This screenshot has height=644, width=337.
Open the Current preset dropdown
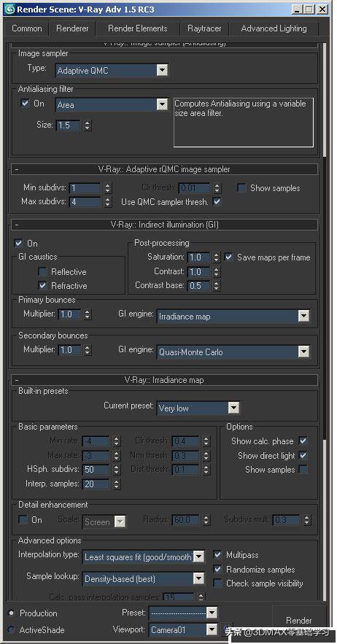[x=198, y=408]
